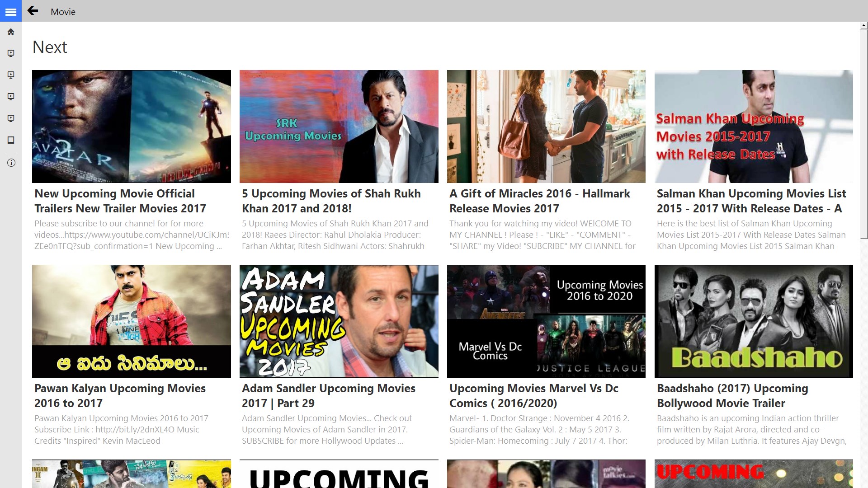Open the Pawan Kalyan Upcoming Movies thumbnail
Screen dimensions: 868x488
[x=131, y=321]
